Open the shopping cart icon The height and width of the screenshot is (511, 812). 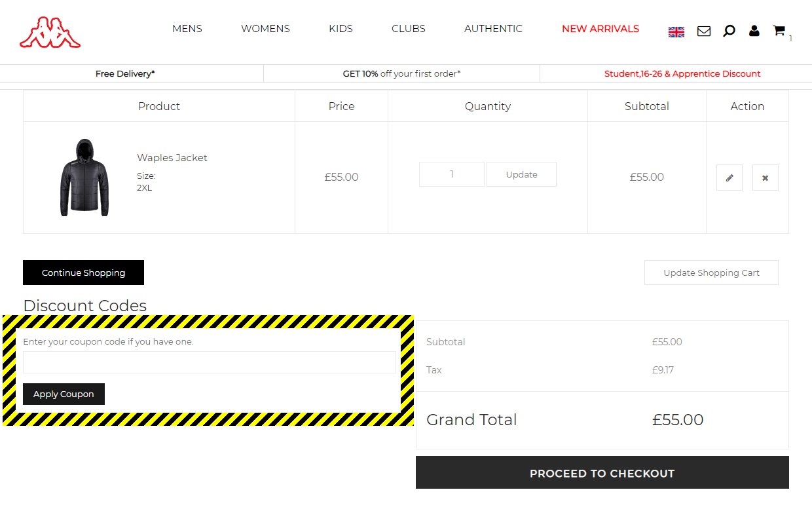(x=779, y=30)
